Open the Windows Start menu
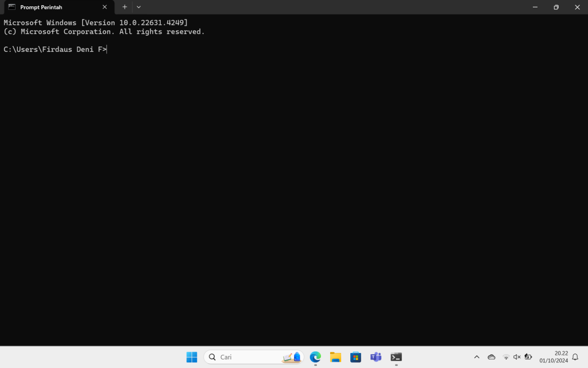 click(191, 357)
